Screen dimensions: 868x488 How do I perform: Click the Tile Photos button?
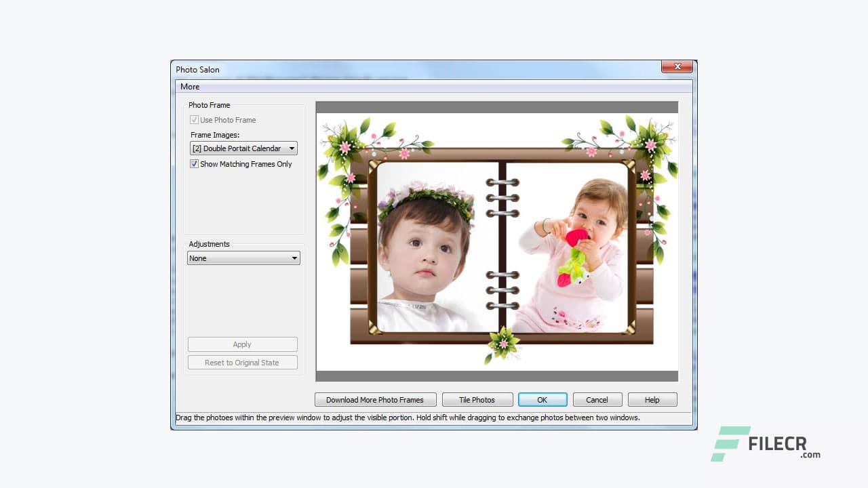(x=477, y=399)
